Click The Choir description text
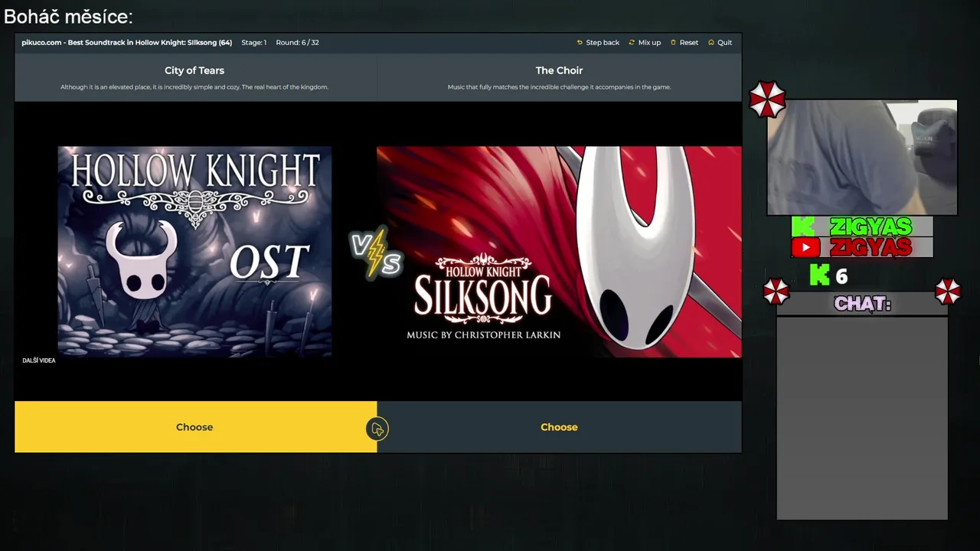This screenshot has width=980, height=551. [x=559, y=87]
